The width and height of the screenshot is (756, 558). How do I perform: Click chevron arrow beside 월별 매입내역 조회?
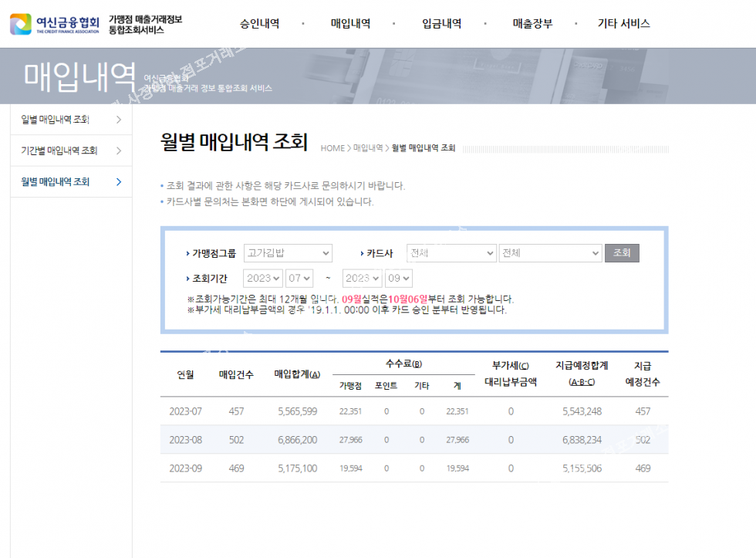(x=118, y=182)
